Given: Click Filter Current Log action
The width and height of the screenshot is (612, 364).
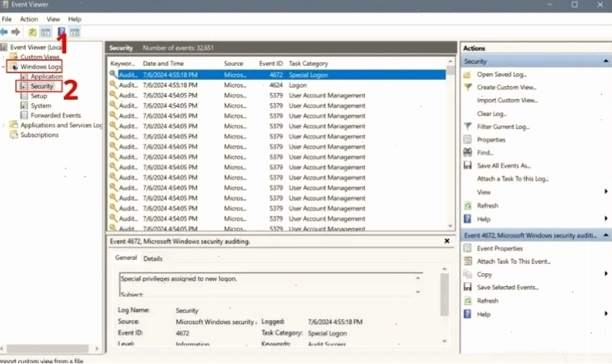Looking at the screenshot, I should [x=503, y=127].
